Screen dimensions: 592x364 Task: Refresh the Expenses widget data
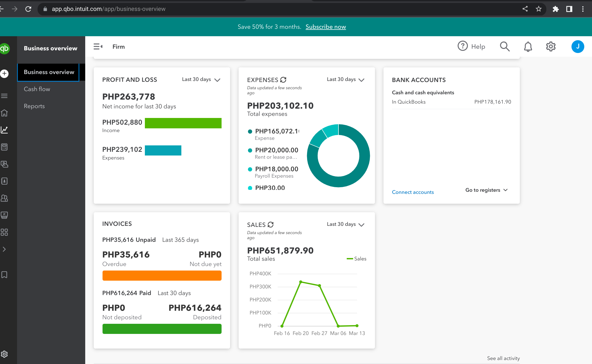283,80
